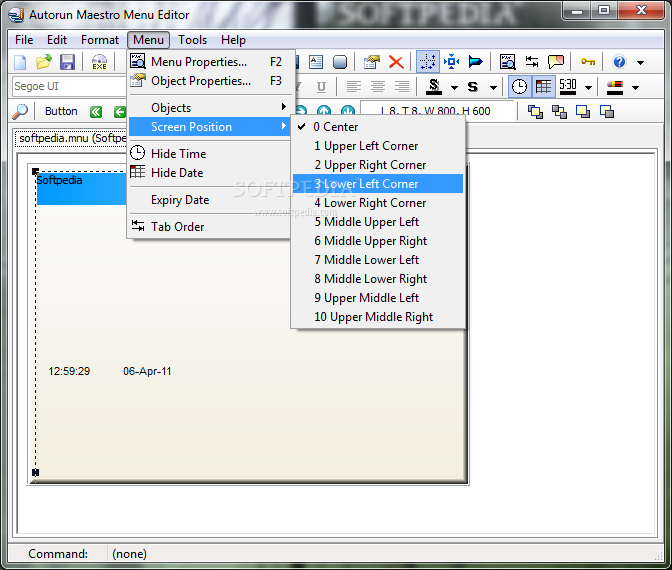Click the underlined shadowed S text style icon
This screenshot has width=672, height=570.
click(x=434, y=87)
